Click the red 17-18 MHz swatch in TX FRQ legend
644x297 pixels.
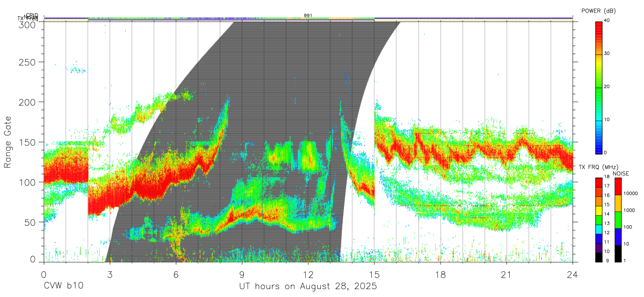(x=598, y=182)
